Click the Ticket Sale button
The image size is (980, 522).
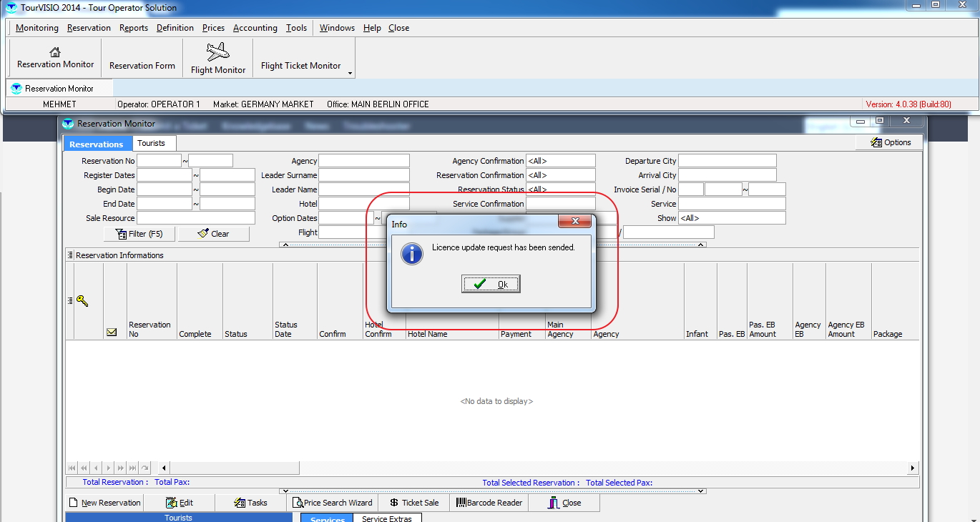[414, 503]
